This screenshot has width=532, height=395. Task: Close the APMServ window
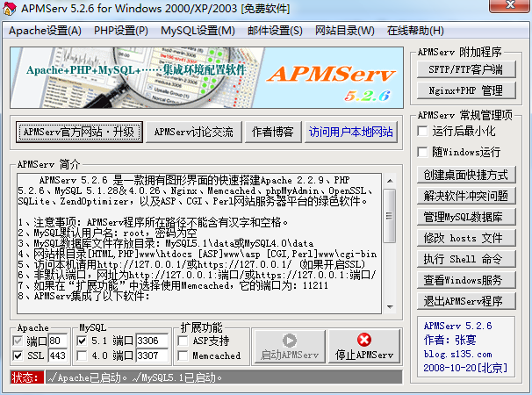tap(510, 4)
